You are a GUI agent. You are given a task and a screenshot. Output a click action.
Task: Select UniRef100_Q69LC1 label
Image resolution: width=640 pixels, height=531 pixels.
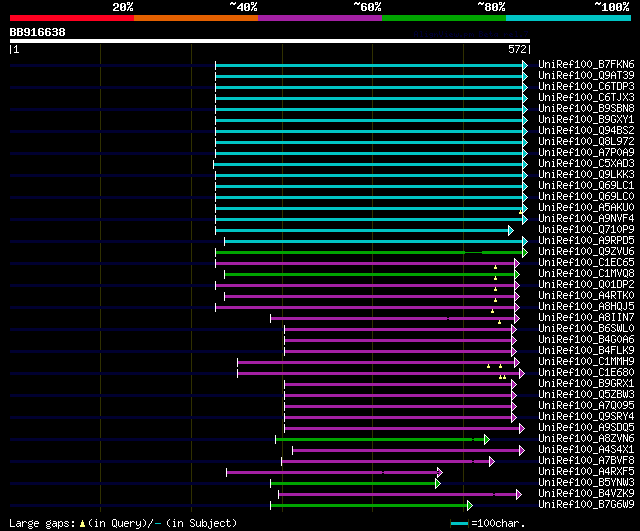click(586, 186)
